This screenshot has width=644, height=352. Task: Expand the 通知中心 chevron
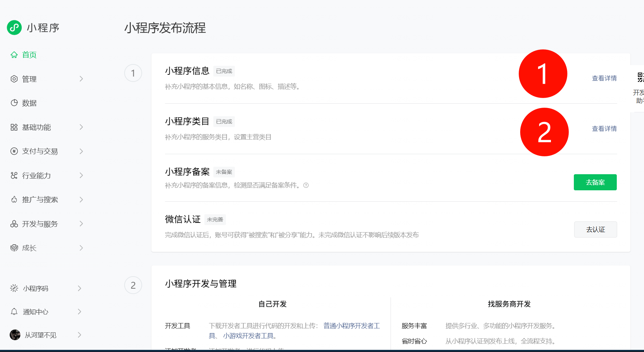coord(80,312)
